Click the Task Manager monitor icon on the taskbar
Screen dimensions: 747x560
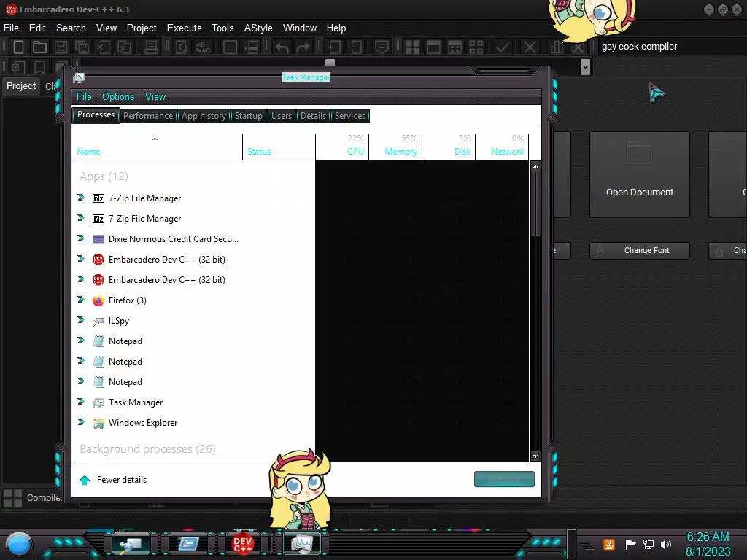[302, 543]
